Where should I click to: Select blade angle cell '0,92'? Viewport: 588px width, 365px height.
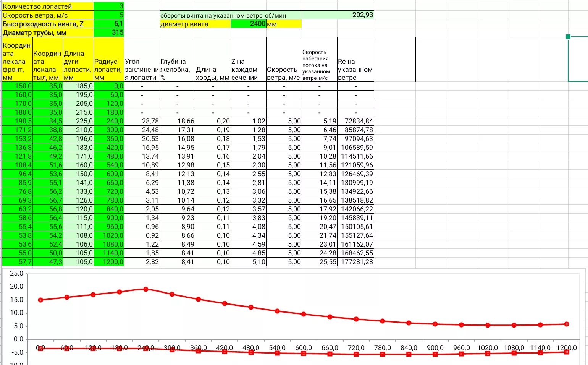[142, 235]
